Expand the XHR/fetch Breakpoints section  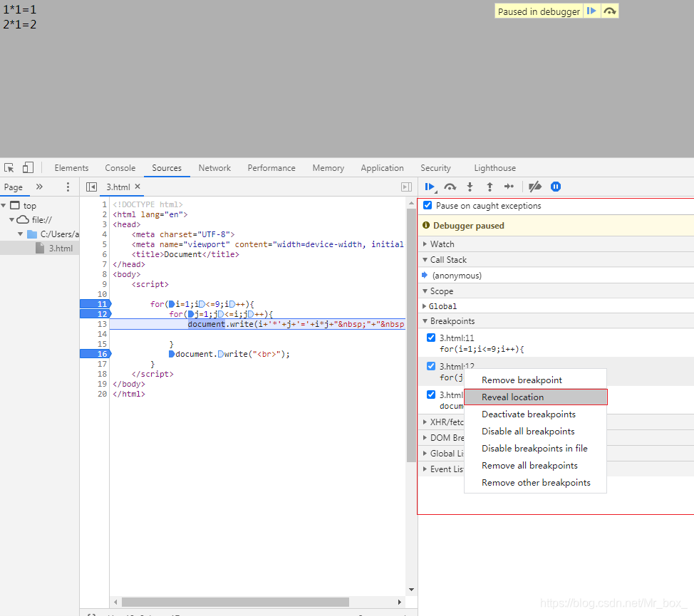(425, 422)
